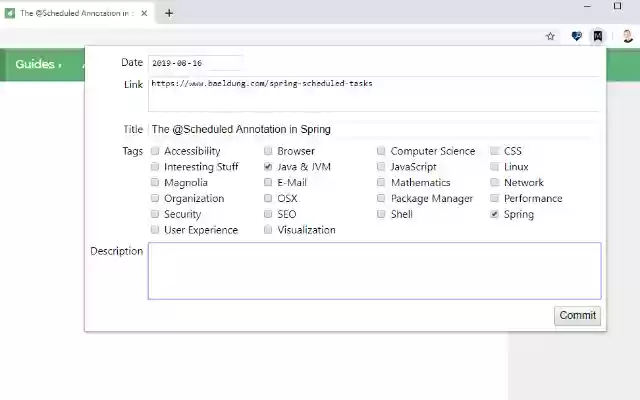Check the Accessibility tag
The height and width of the screenshot is (400, 640).
(x=155, y=151)
